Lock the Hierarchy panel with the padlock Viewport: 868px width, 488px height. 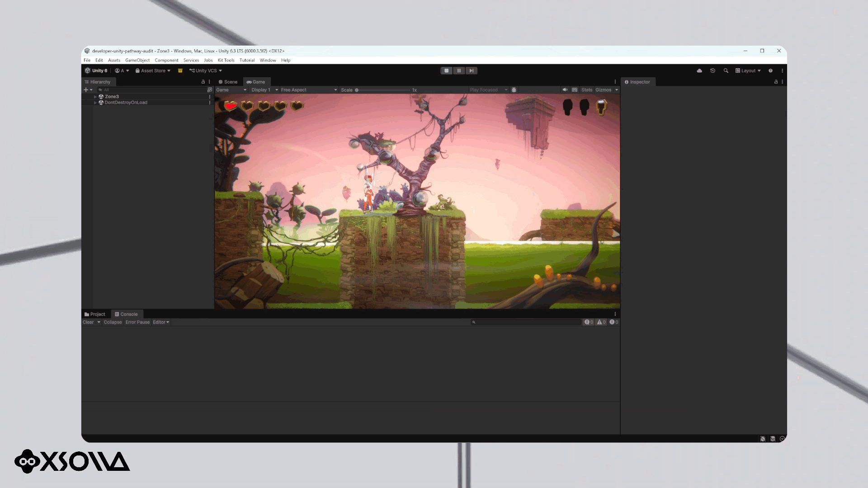(203, 82)
